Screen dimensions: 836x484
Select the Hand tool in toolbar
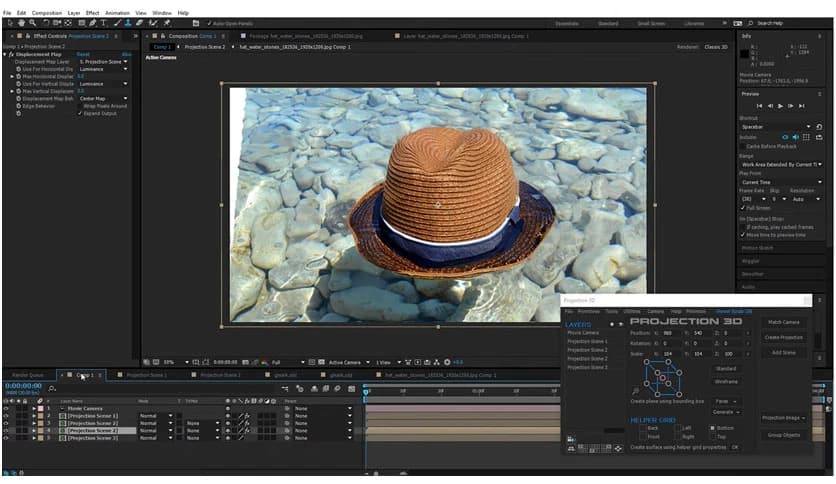coord(21,23)
